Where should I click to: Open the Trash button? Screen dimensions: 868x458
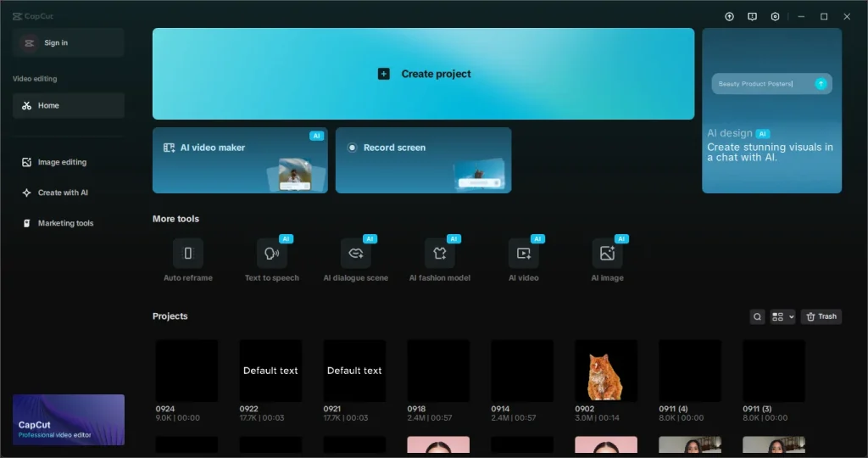821,316
